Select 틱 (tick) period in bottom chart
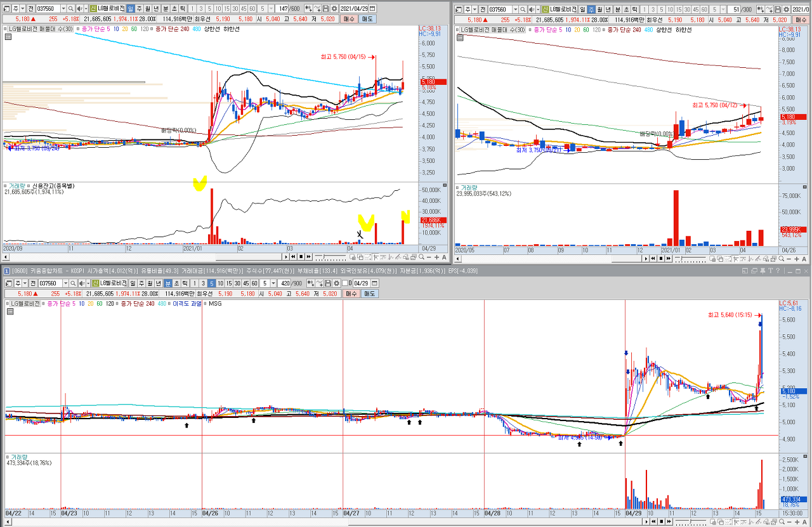 (185, 283)
